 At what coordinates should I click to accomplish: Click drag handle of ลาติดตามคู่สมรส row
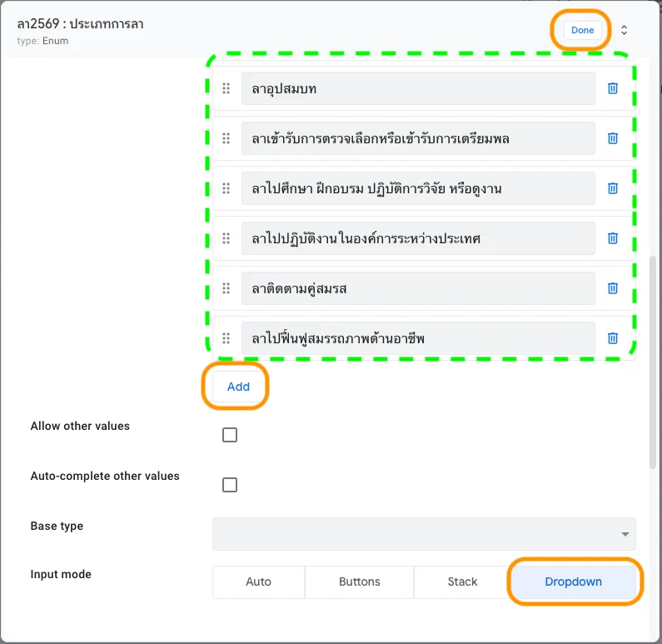[x=226, y=288]
